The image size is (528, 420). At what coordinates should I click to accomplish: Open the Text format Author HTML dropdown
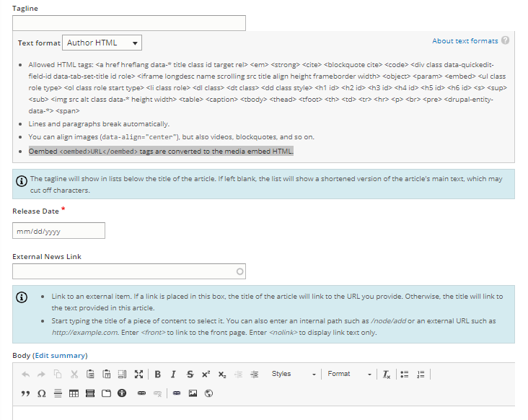point(102,43)
